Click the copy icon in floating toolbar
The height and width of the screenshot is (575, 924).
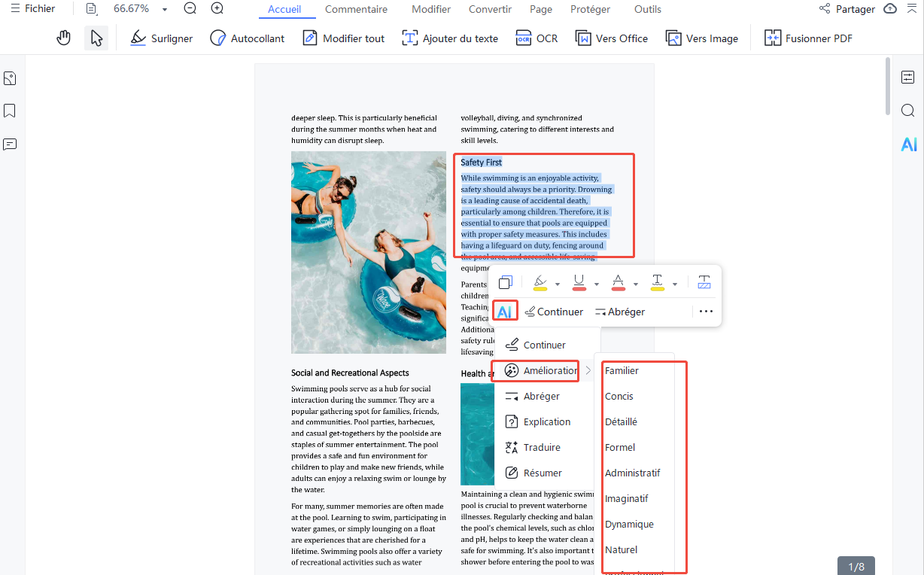point(506,282)
